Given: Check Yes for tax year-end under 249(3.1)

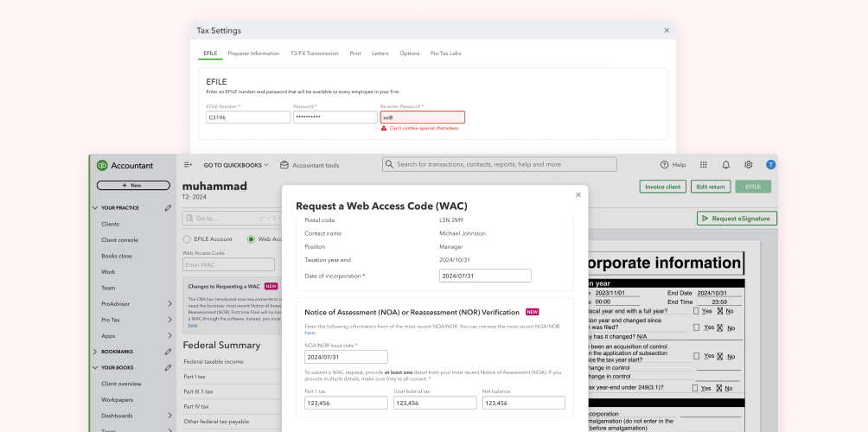Looking at the screenshot, I should (696, 388).
